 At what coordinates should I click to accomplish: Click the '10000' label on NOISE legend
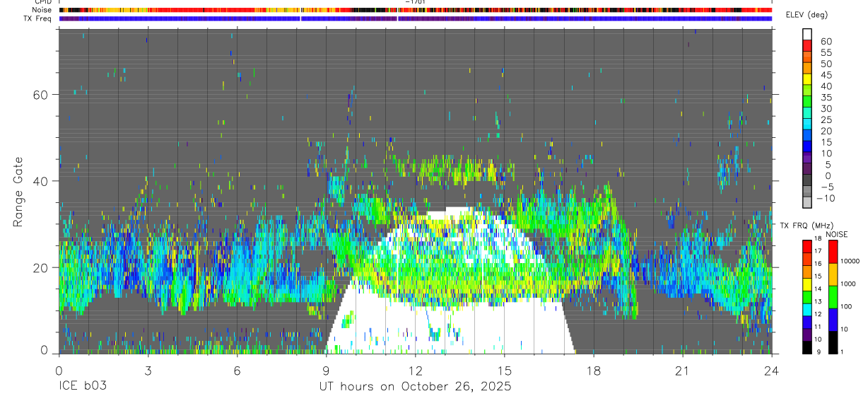pos(851,261)
